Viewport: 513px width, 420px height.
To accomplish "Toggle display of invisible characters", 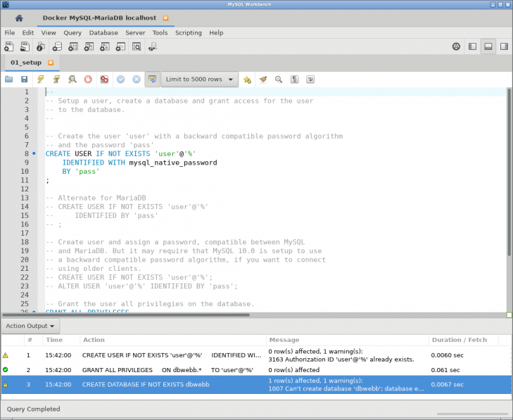I will (x=294, y=79).
